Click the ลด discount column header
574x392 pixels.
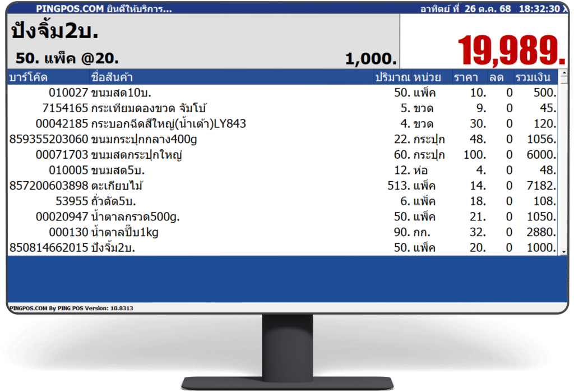[x=496, y=77]
